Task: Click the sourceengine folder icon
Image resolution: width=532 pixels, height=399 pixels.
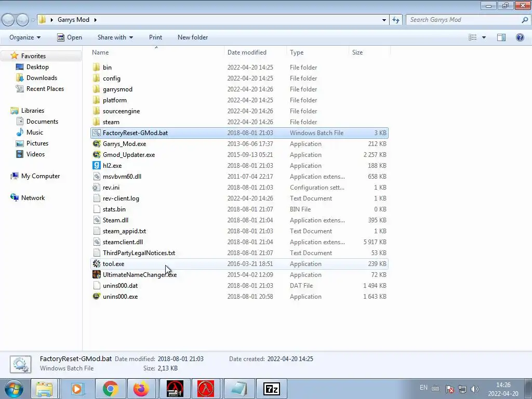Action: (x=96, y=111)
